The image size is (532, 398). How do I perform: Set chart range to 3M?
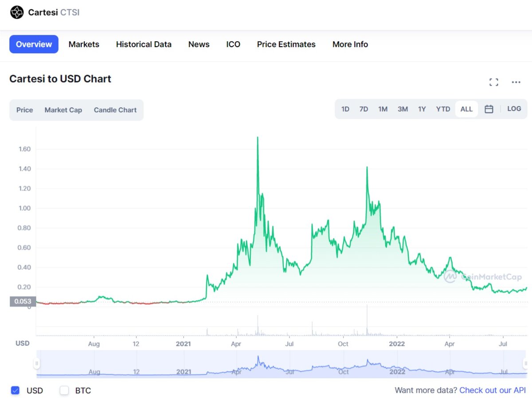click(403, 109)
